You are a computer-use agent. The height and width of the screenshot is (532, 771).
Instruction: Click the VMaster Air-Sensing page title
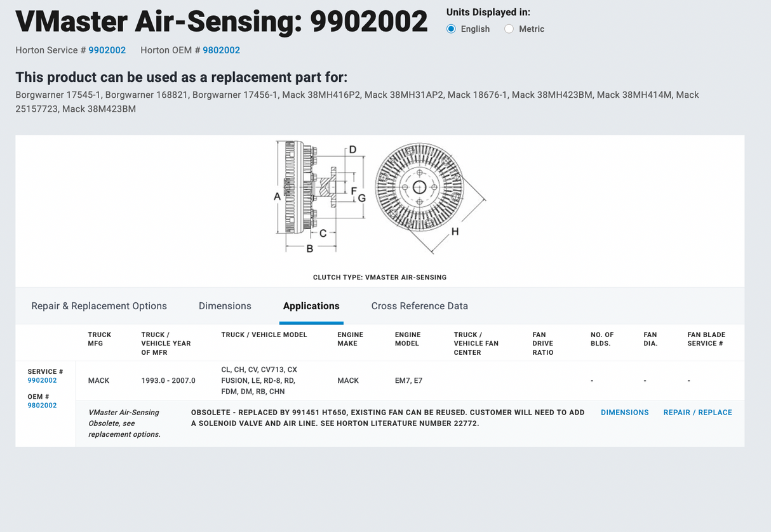point(222,21)
